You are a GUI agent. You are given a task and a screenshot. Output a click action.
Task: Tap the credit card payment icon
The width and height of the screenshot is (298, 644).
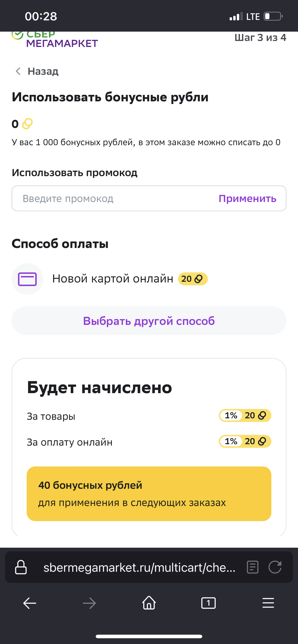27,279
